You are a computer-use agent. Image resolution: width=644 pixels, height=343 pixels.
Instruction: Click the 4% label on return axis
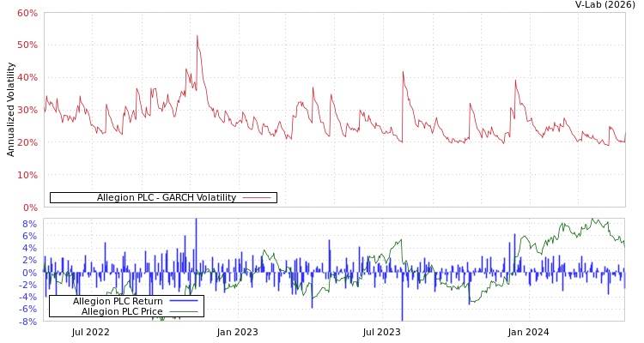(x=29, y=248)
